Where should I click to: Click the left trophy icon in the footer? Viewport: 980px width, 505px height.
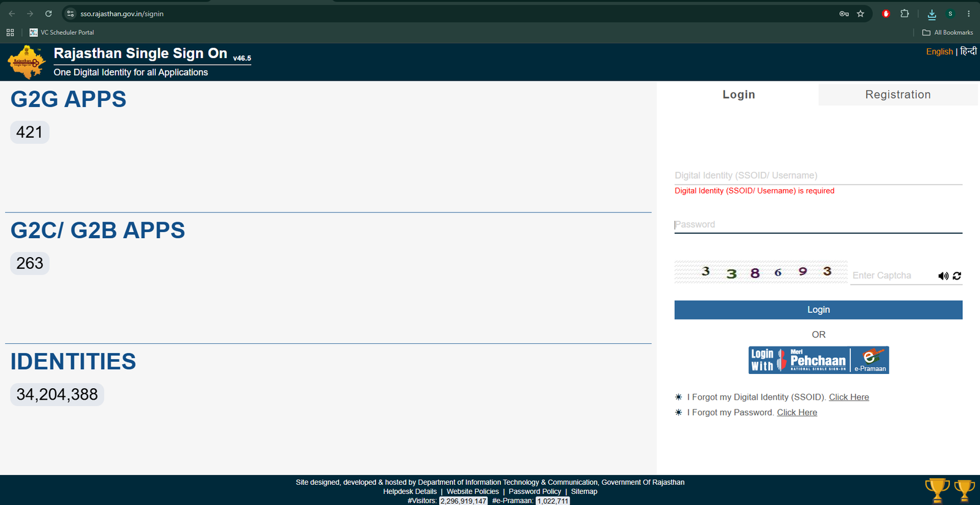pos(937,490)
